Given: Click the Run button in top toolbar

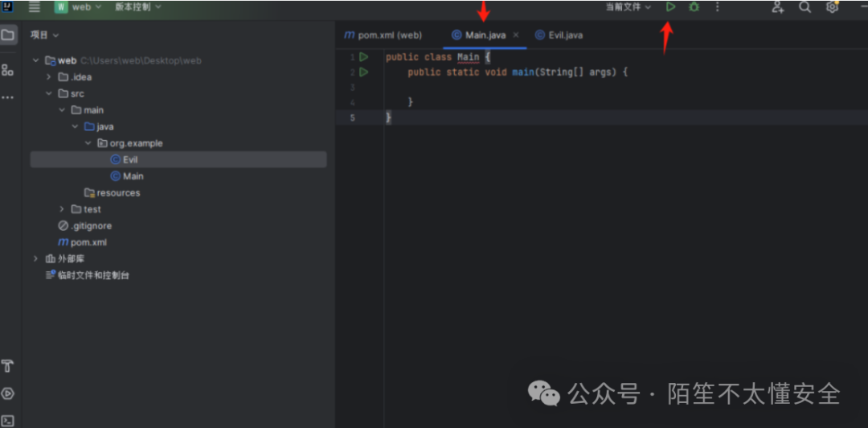Looking at the screenshot, I should [670, 7].
